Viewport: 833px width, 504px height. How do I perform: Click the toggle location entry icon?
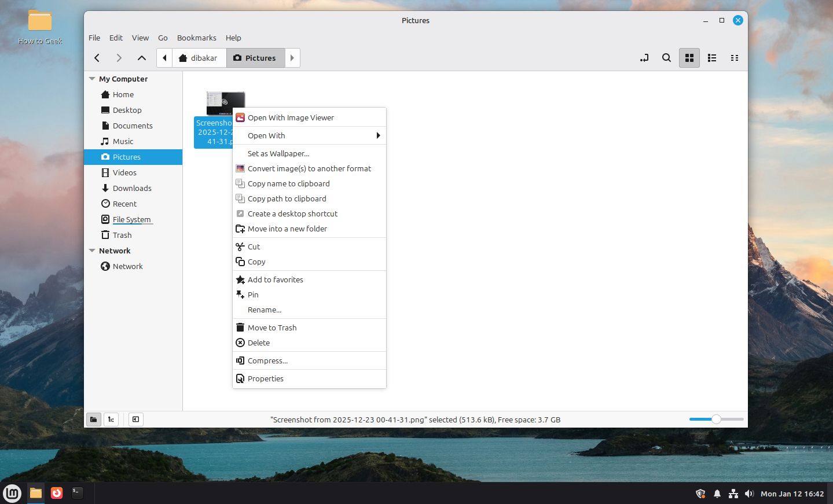644,58
